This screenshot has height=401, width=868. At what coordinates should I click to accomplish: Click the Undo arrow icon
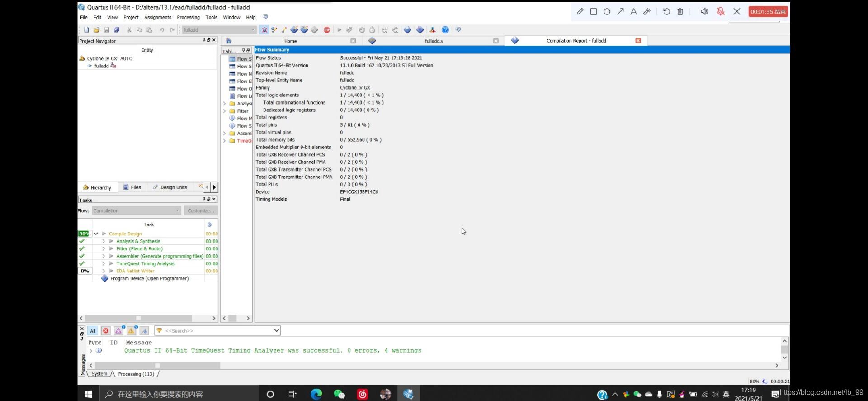[x=161, y=30]
